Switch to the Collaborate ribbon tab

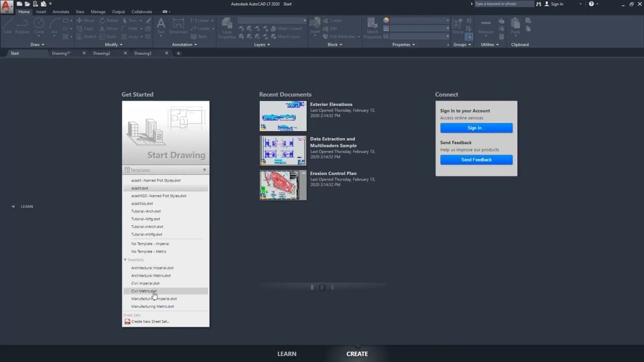point(142,11)
